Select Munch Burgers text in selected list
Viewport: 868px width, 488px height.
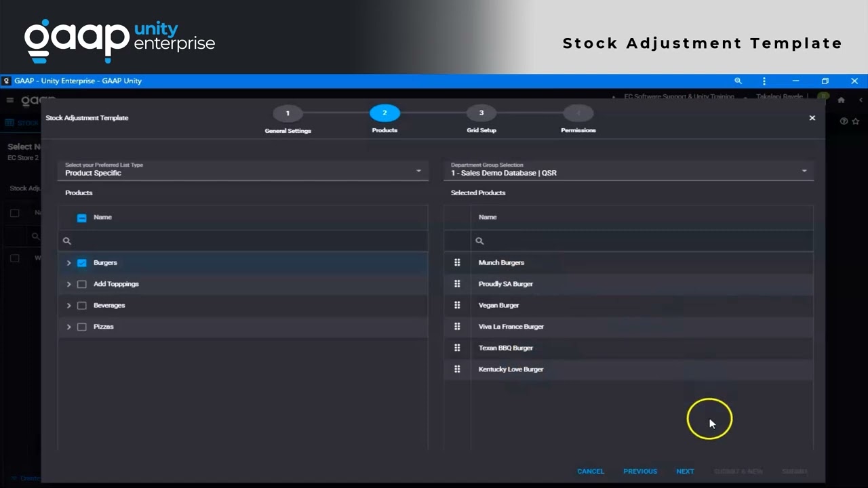501,263
